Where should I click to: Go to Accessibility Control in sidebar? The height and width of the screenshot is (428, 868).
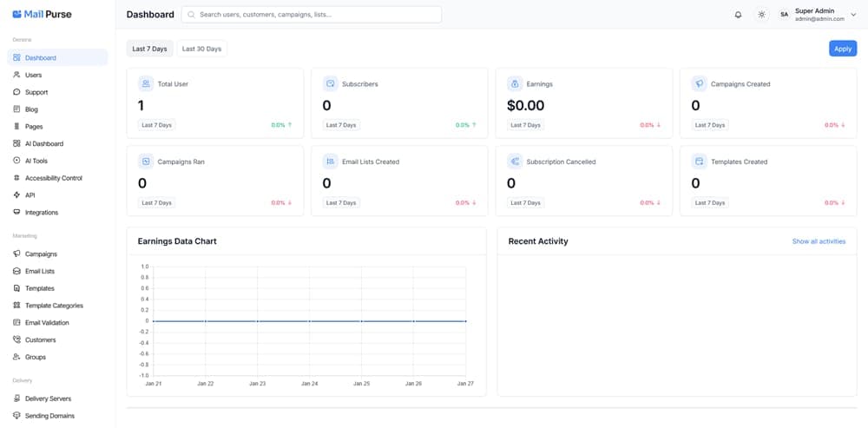point(53,178)
